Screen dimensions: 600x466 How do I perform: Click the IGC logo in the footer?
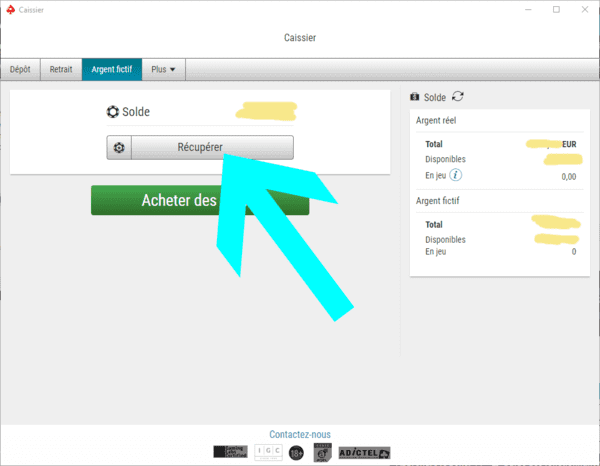pyautogui.click(x=268, y=452)
